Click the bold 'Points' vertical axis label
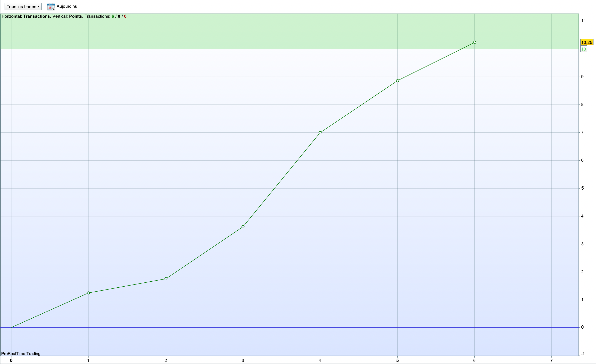The image size is (596, 364). coord(75,16)
